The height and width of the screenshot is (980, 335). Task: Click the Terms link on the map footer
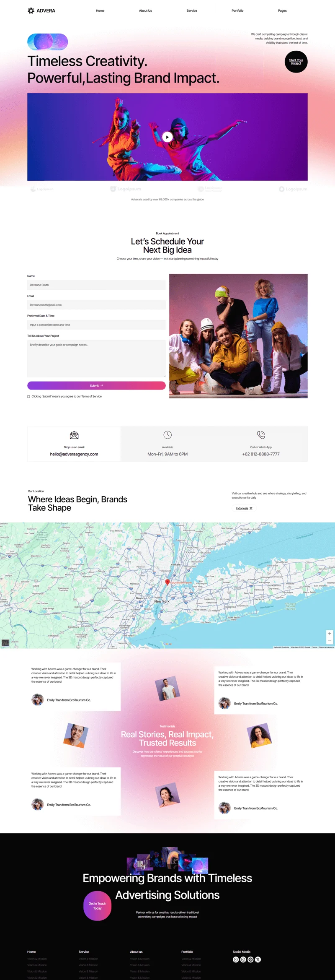pyautogui.click(x=314, y=647)
